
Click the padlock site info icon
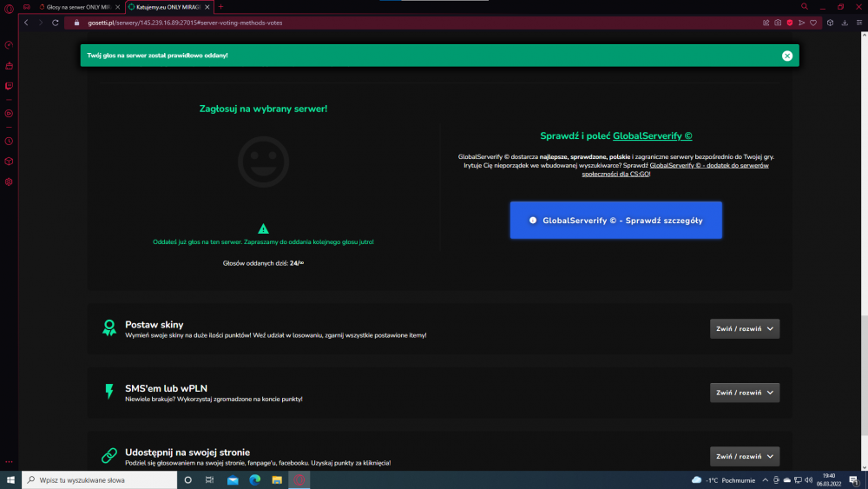pyautogui.click(x=77, y=23)
